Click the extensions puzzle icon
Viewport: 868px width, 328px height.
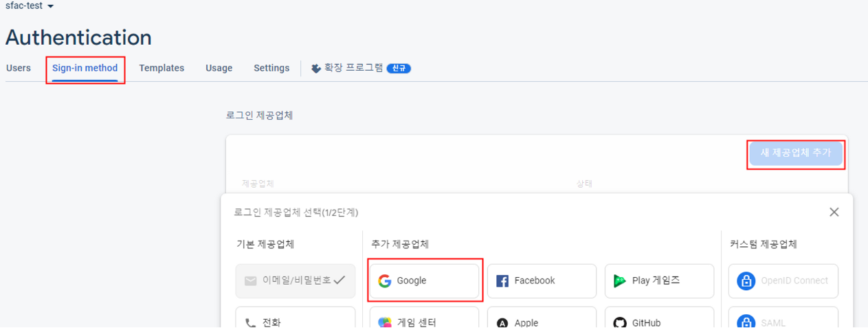click(x=316, y=68)
